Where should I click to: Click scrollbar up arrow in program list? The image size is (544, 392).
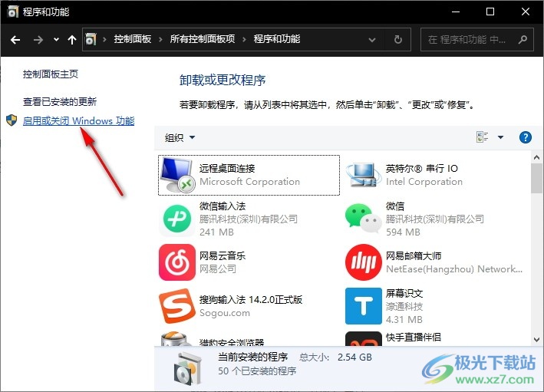pyautogui.click(x=536, y=157)
